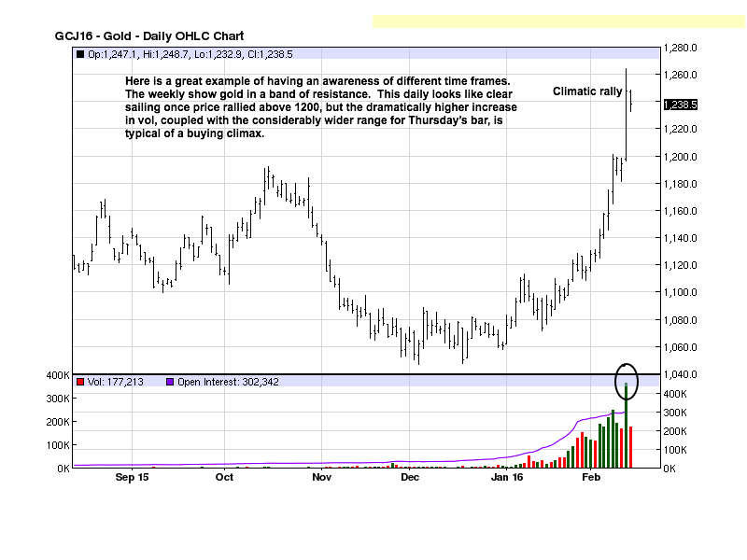Click the blue square in the OHLC header
The image size is (747, 560).
pos(80,54)
